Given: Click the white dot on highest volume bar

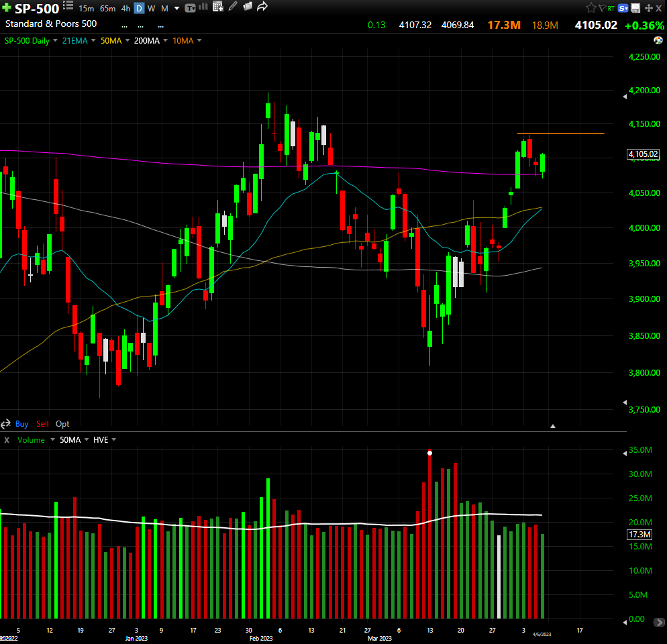Looking at the screenshot, I should pyautogui.click(x=429, y=453).
